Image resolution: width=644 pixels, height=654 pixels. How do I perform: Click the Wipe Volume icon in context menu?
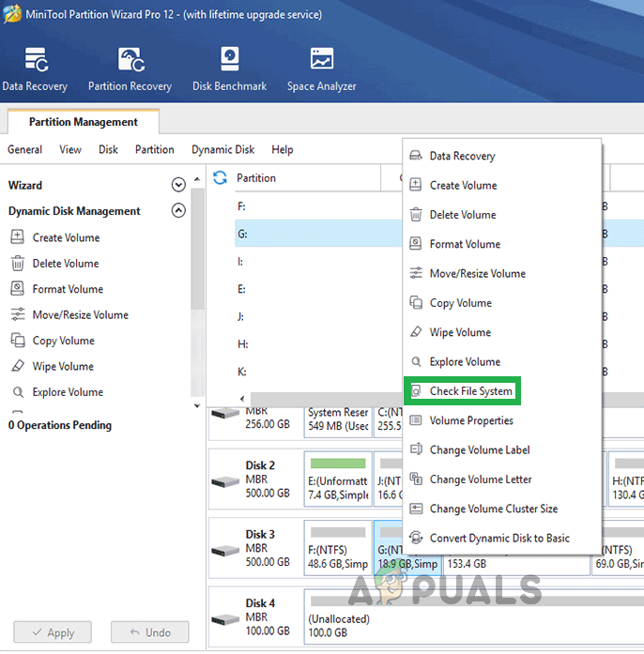(416, 331)
